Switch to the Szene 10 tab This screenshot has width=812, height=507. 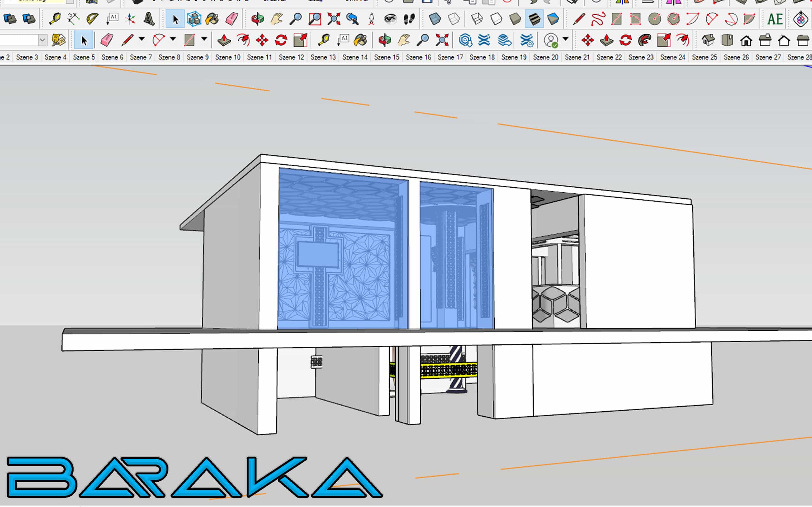point(228,57)
